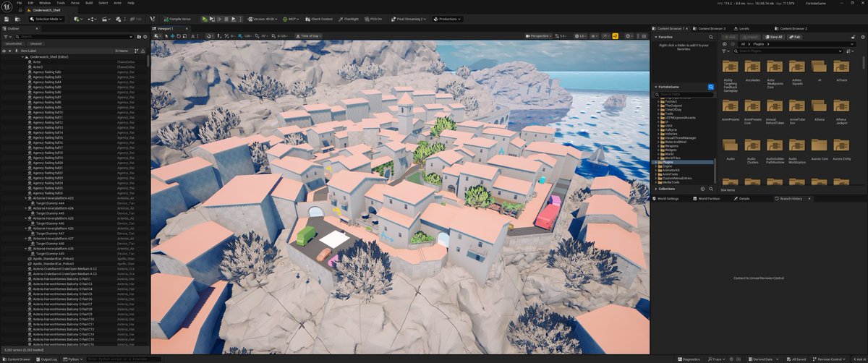The image size is (868, 363).
Task: Open the Pixel Streaming 2 dropdown
Action: tap(409, 19)
